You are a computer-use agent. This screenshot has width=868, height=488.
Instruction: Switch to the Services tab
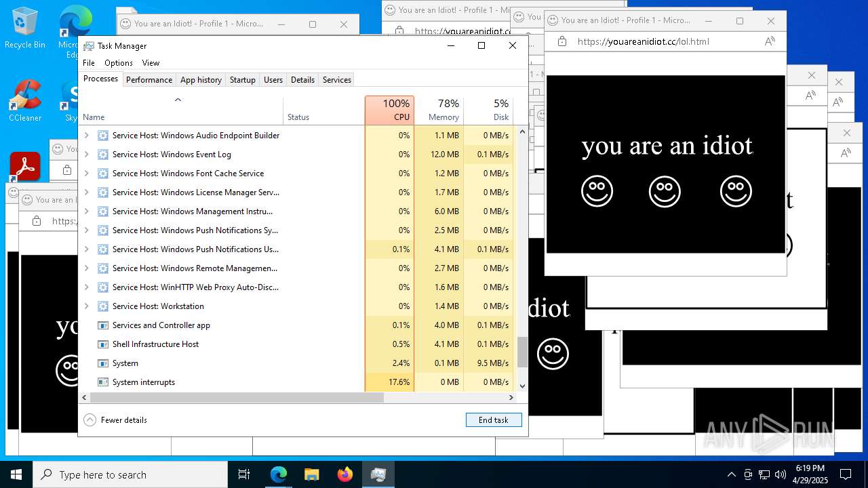tap(337, 80)
